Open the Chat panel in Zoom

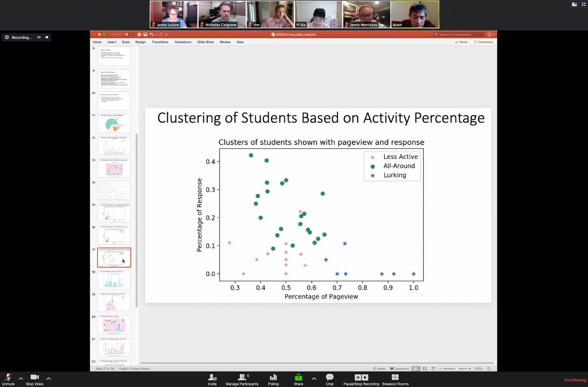point(329,378)
